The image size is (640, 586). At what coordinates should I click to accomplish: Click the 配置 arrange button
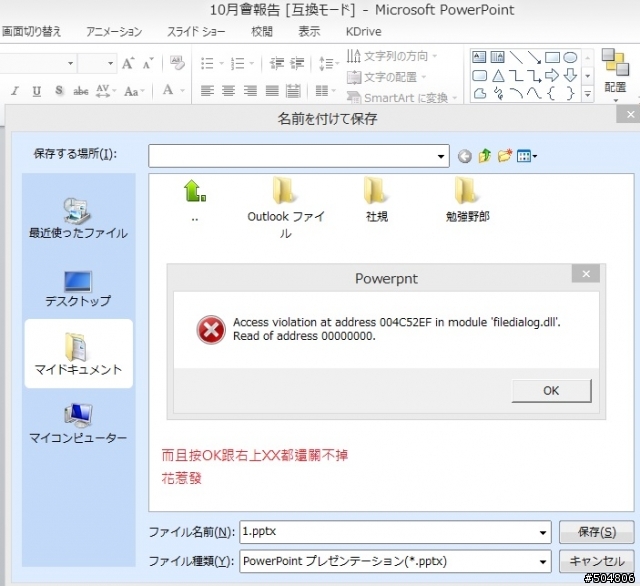click(615, 75)
